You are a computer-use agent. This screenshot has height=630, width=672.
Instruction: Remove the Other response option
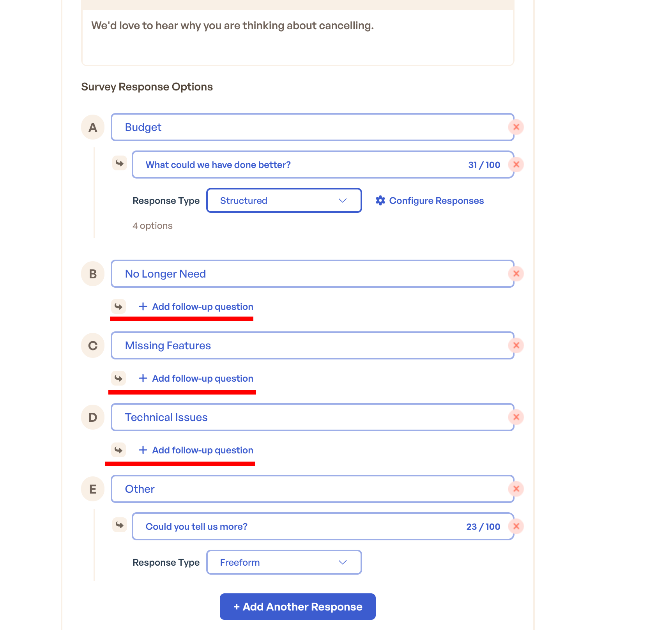[516, 489]
